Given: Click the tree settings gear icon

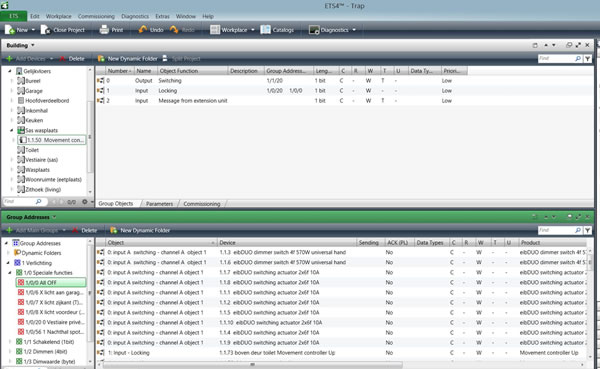Looking at the screenshot, I should (85, 201).
